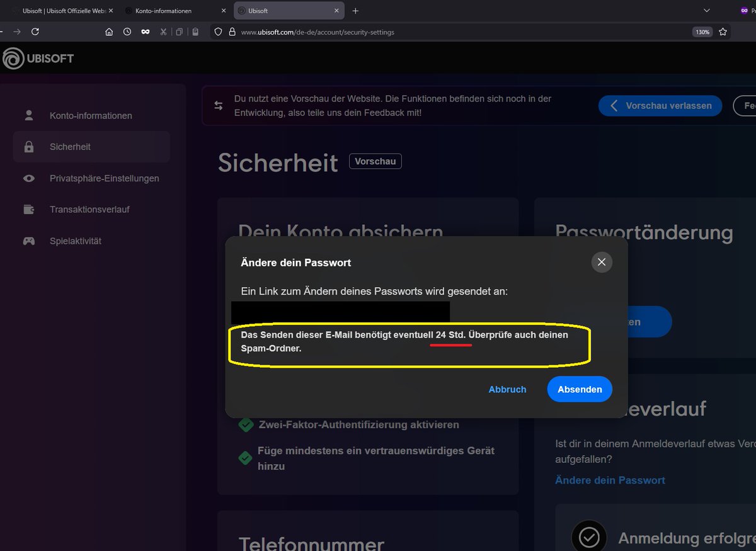
Task: Close the 'Ubisoft Offizielle Website' tab
Action: (111, 11)
